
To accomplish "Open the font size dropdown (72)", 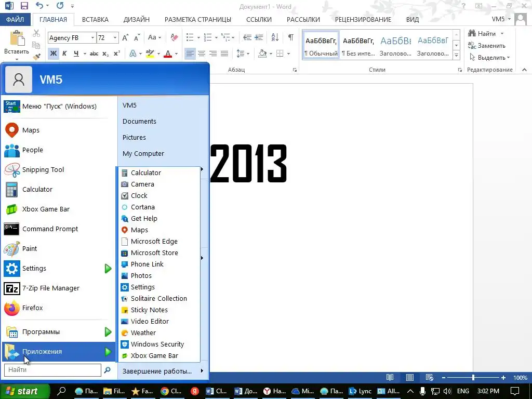I will coord(115,37).
